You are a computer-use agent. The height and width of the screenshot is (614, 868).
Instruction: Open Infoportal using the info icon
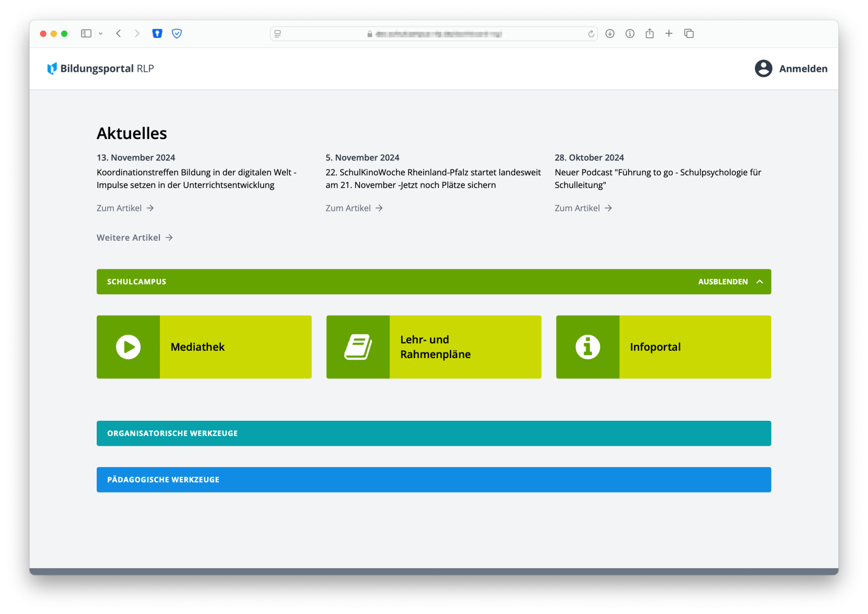coord(588,347)
